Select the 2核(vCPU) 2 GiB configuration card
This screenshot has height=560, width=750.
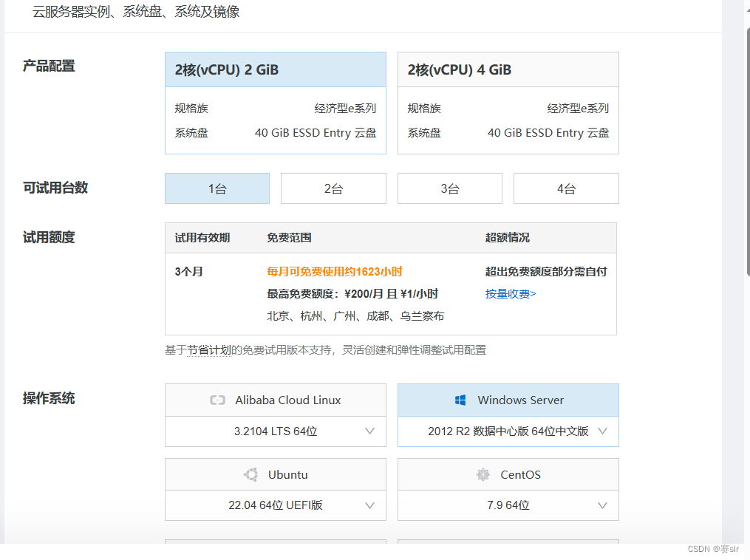tap(275, 103)
